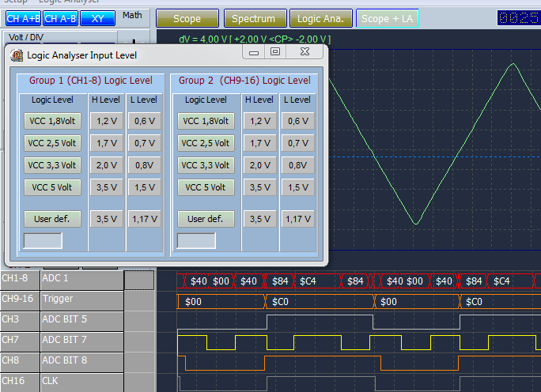Click Group 1 1,2 V H level cell

tap(107, 121)
